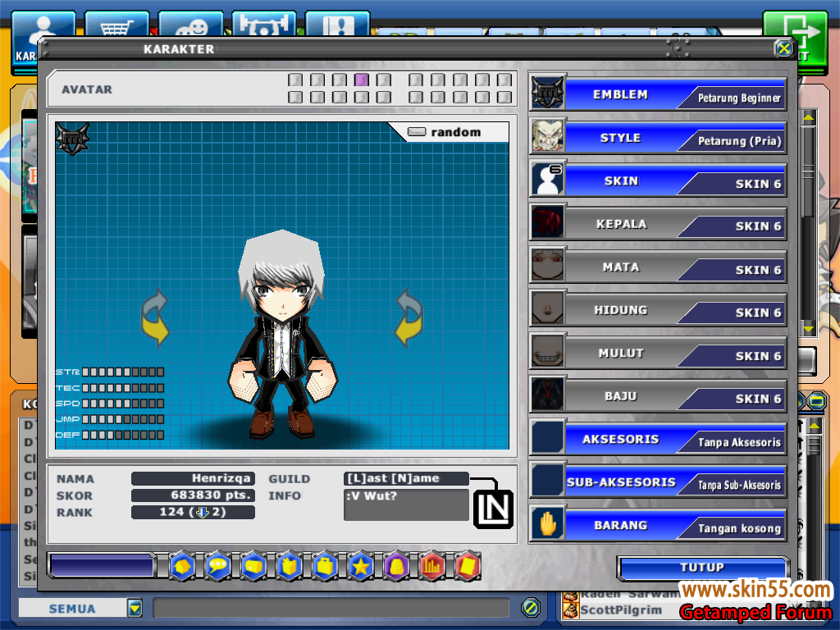Open the treasure chest hexagon icon
Screen dimensions: 840x630
coord(254,566)
